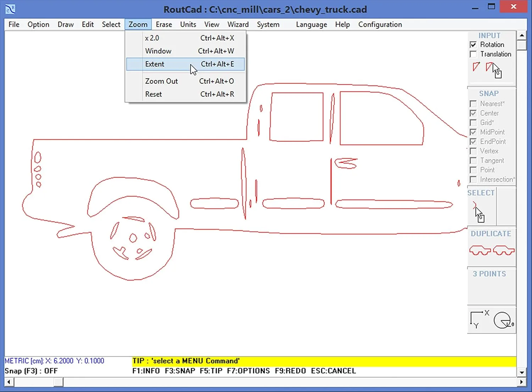This screenshot has width=532, height=392.
Task: Click the second Duplicate car icon
Action: pos(504,250)
